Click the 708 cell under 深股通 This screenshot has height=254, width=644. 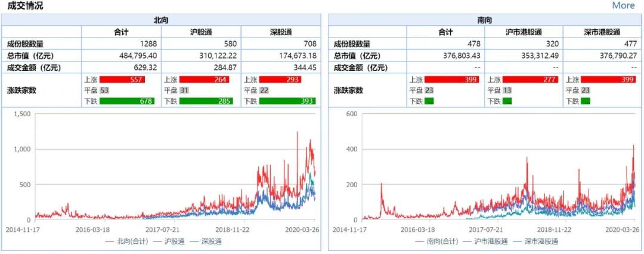[x=280, y=44]
